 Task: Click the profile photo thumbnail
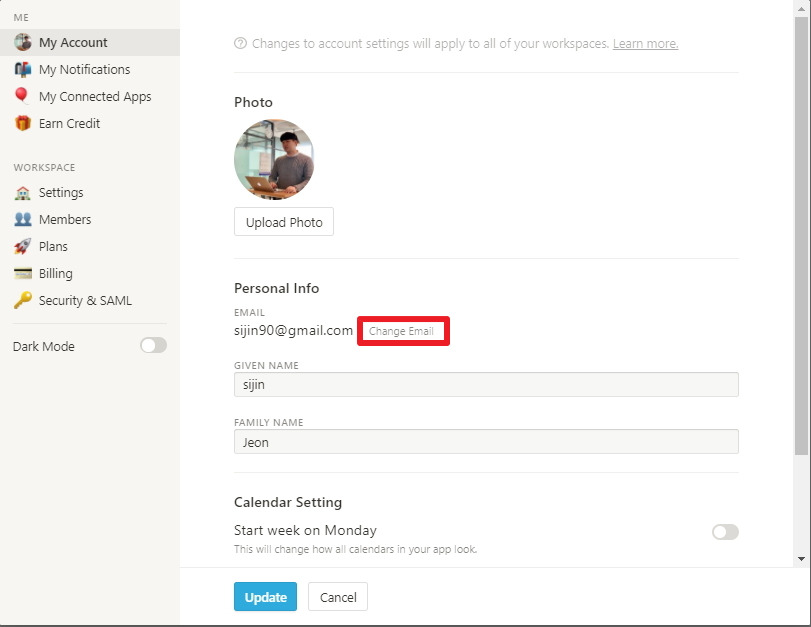click(x=274, y=160)
